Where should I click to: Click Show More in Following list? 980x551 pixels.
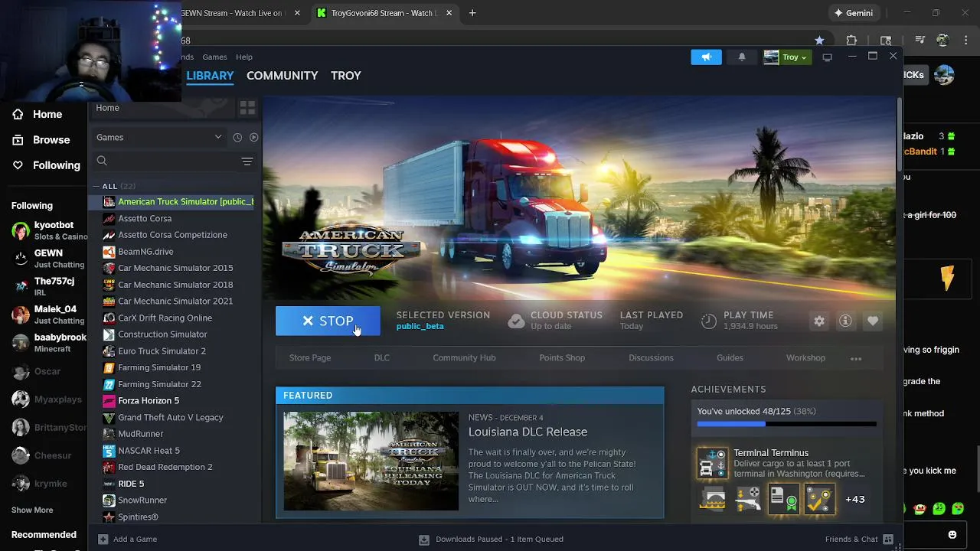tap(32, 510)
